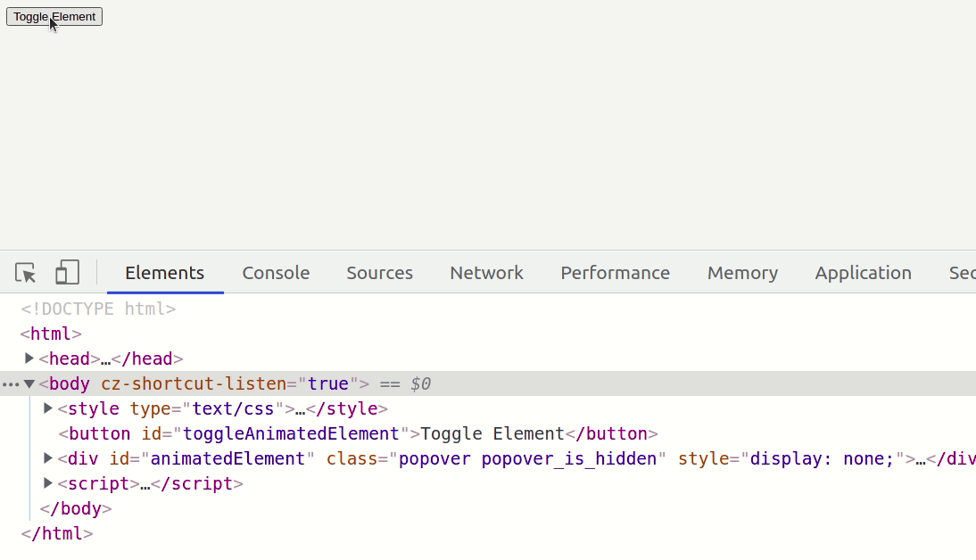Viewport: 976px width, 560px height.
Task: Click the "popover popover_is_hidden" class value
Action: coord(527,458)
